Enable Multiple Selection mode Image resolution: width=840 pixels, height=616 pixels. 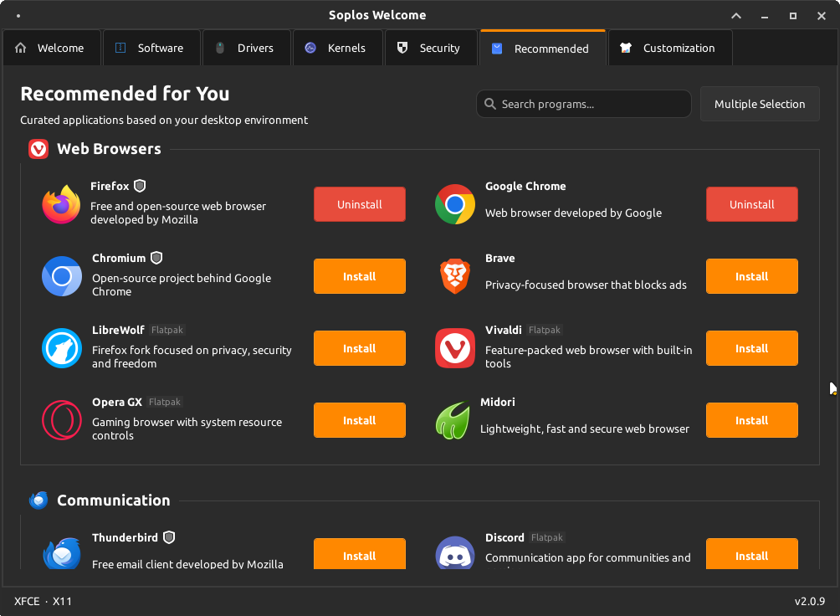[760, 104]
